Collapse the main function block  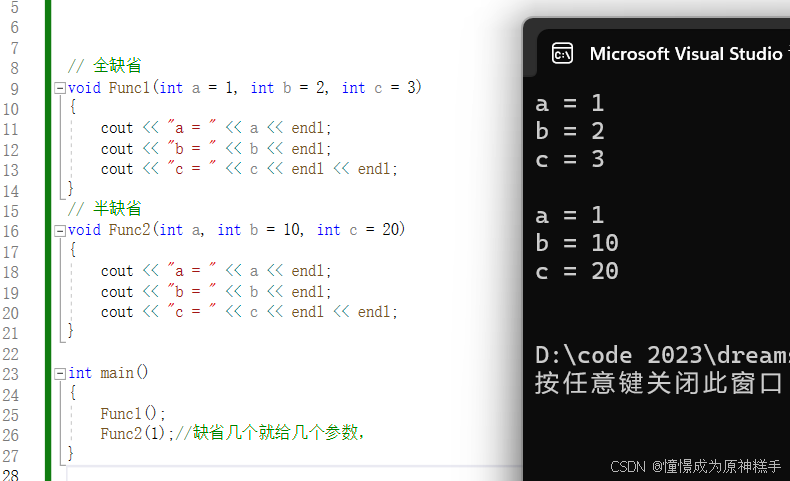60,374
